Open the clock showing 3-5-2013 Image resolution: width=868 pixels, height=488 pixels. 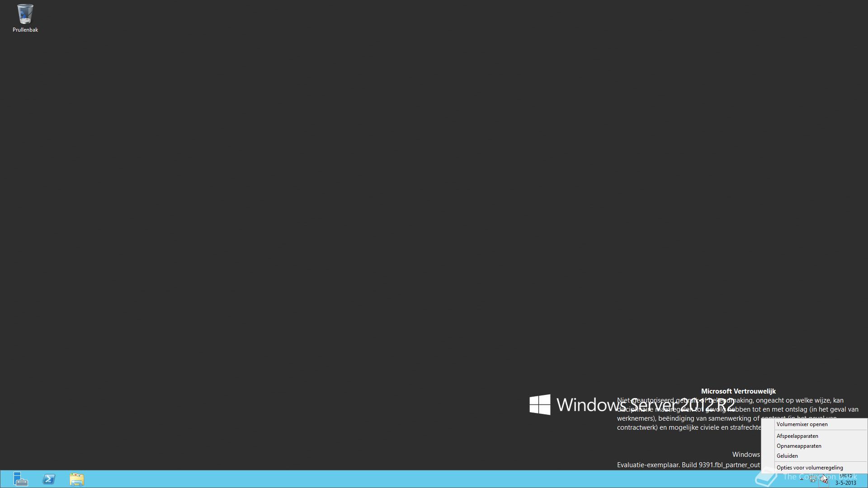(846, 479)
